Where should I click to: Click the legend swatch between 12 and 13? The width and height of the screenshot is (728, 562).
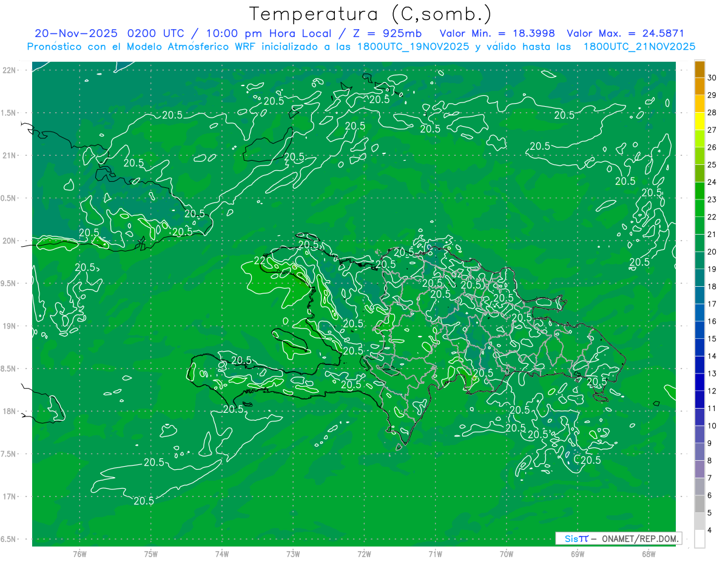pyautogui.click(x=700, y=383)
